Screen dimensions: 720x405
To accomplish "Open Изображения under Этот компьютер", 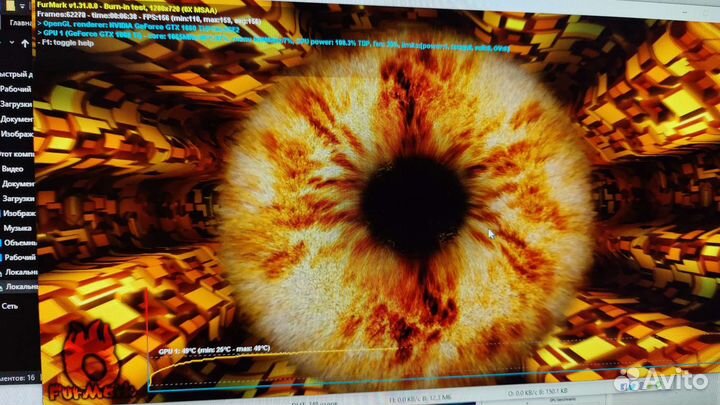I will pyautogui.click(x=19, y=213).
